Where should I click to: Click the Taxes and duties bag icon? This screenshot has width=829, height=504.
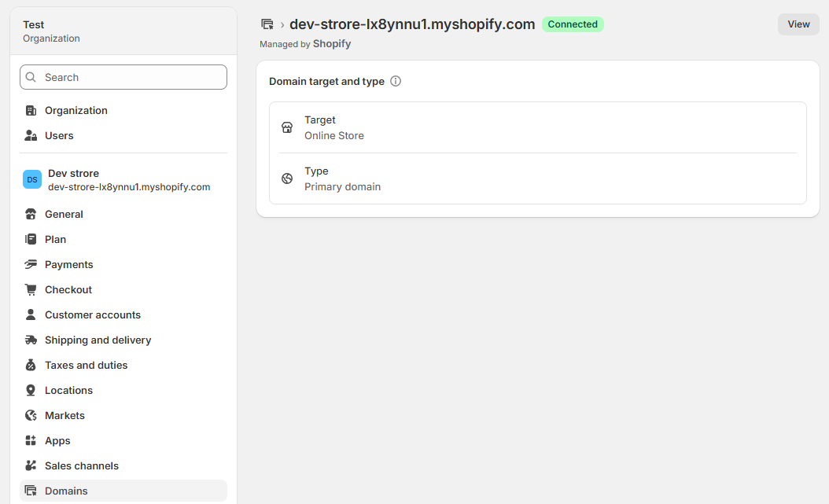[x=31, y=365]
